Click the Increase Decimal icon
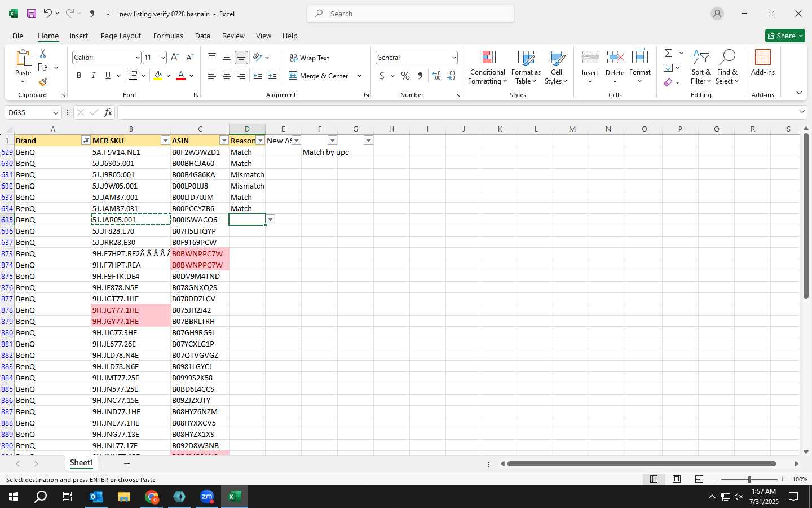Screen dimensions: 812x508 coord(436,76)
